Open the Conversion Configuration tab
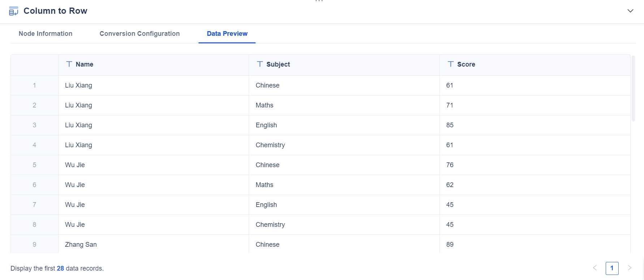This screenshot has width=644, height=280. pyautogui.click(x=139, y=34)
